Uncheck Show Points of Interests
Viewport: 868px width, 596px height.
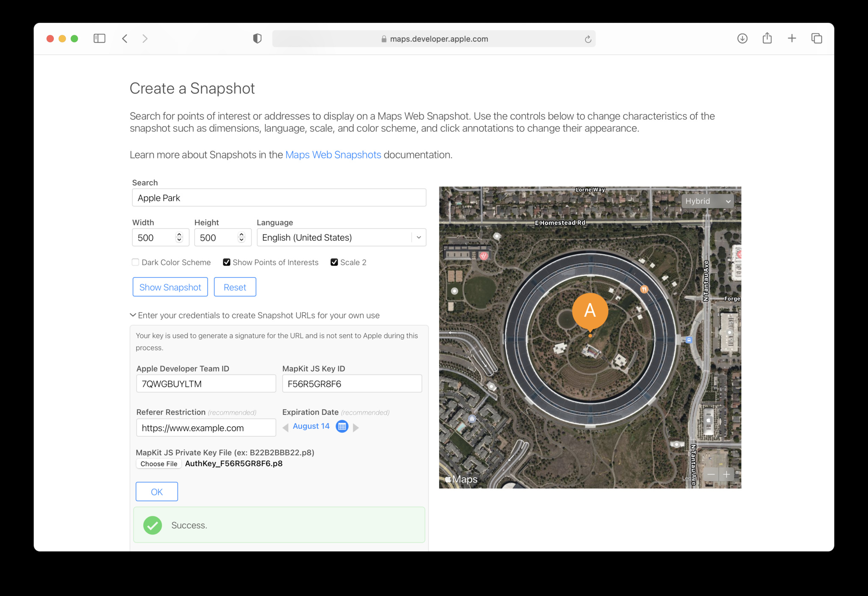point(227,262)
